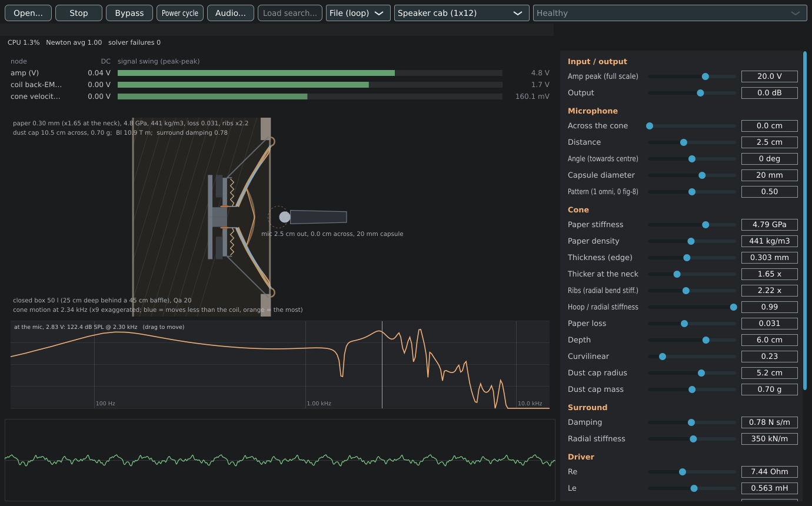
Task: Adjust the Paper loss slider
Action: pyautogui.click(x=692, y=324)
